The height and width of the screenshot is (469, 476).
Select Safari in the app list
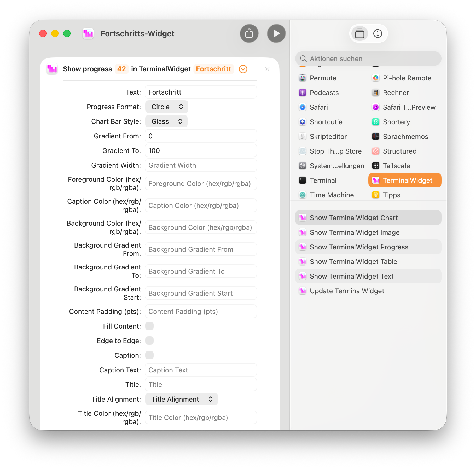[332, 107]
